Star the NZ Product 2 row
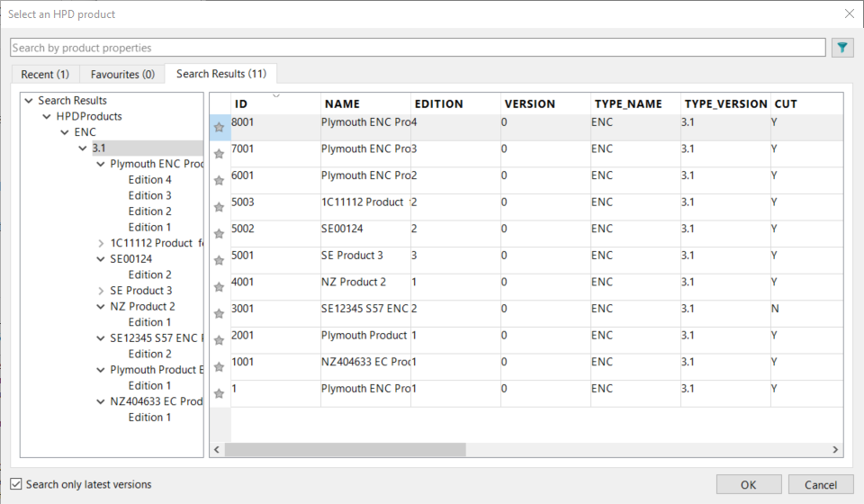864x504 pixels. [219, 287]
